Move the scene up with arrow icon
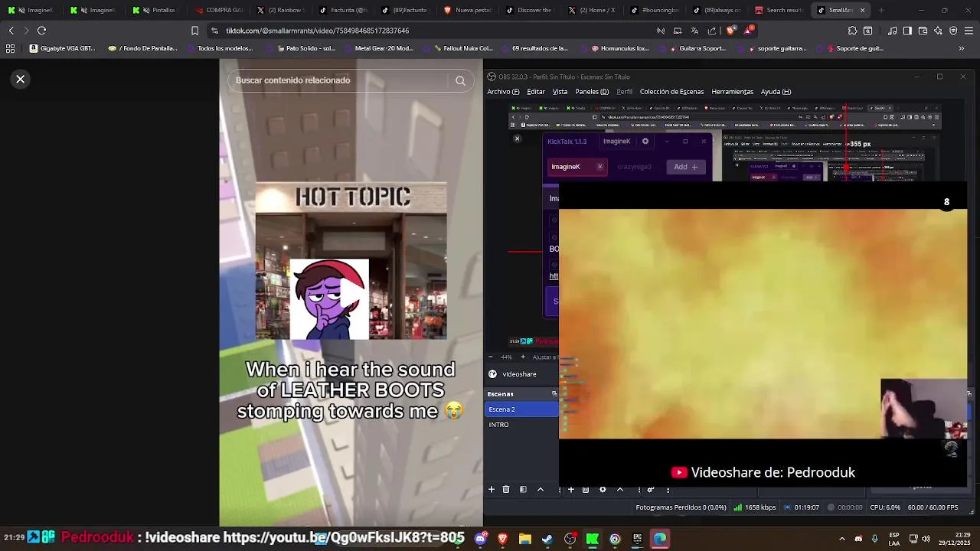Screen dimensions: 980x551 pos(541,490)
